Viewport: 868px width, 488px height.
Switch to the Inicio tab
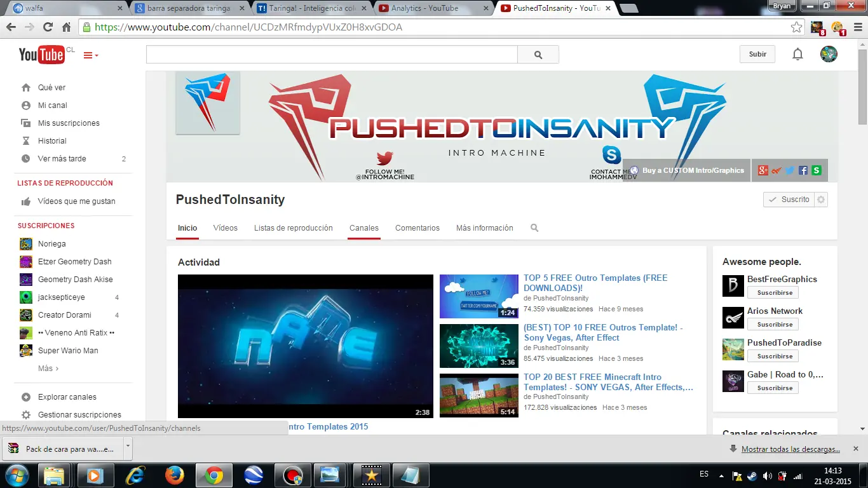click(x=187, y=228)
